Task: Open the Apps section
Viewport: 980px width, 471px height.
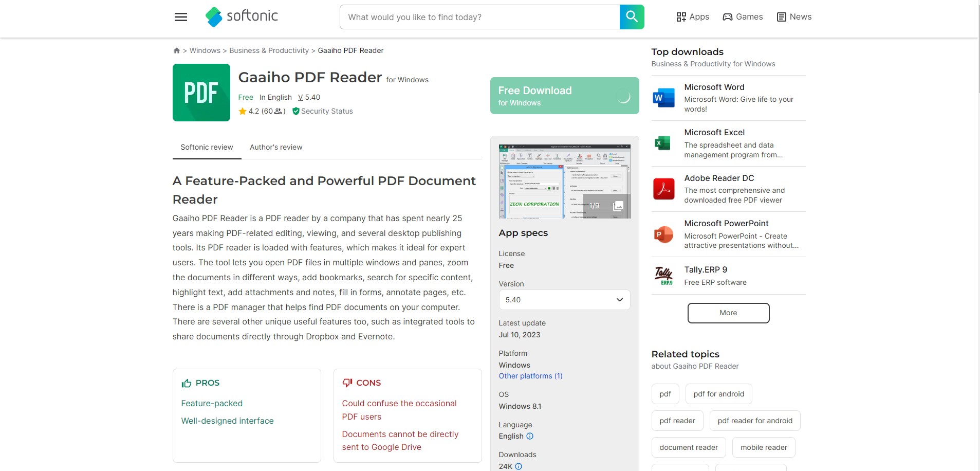Action: (x=693, y=17)
